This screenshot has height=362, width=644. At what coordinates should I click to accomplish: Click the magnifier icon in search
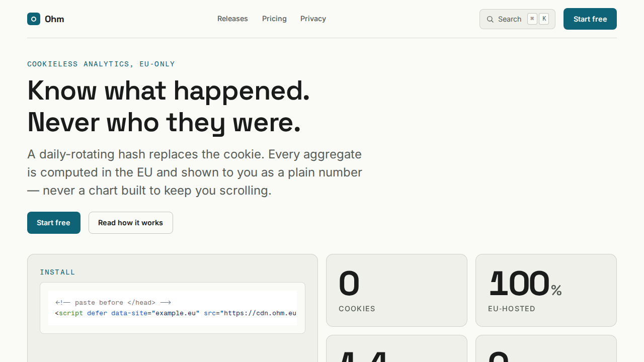[x=490, y=19]
